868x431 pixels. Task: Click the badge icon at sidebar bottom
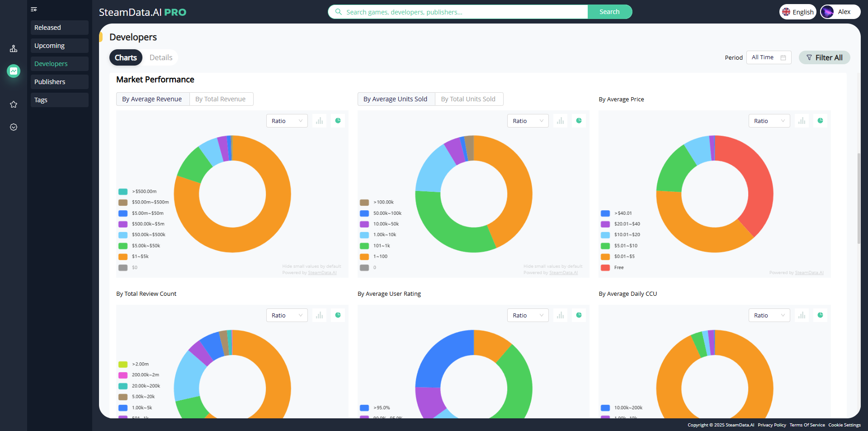[x=14, y=127]
